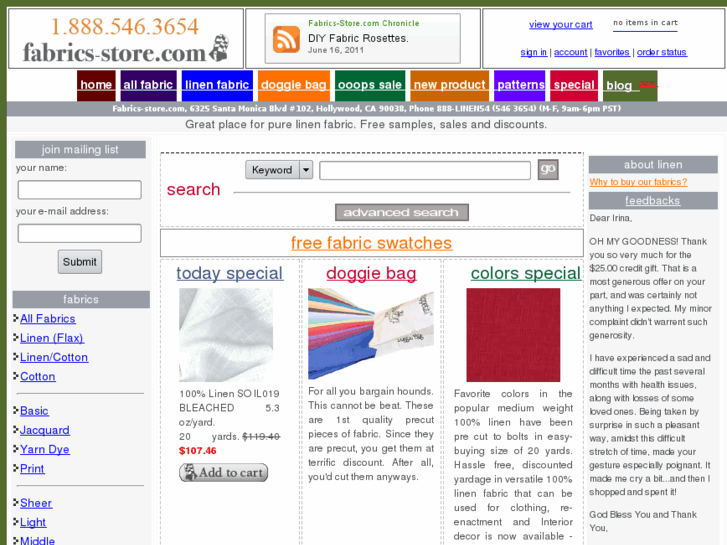Open the new product tab
Viewport: 727px width, 545px height.
pos(449,85)
